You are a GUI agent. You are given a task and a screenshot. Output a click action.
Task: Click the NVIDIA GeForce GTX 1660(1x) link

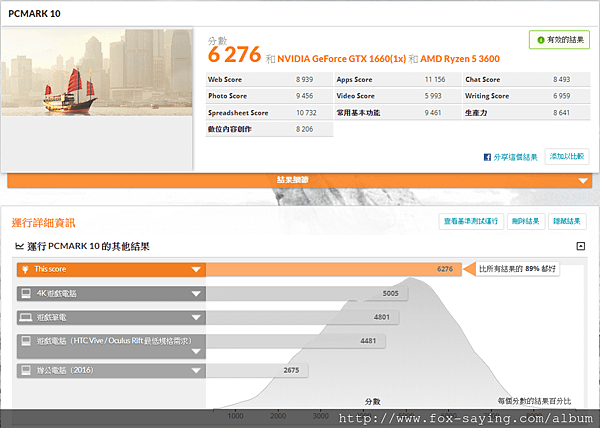(341, 59)
